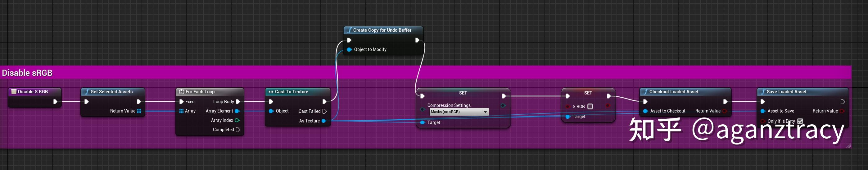Click the Array Index output pin

(237, 120)
